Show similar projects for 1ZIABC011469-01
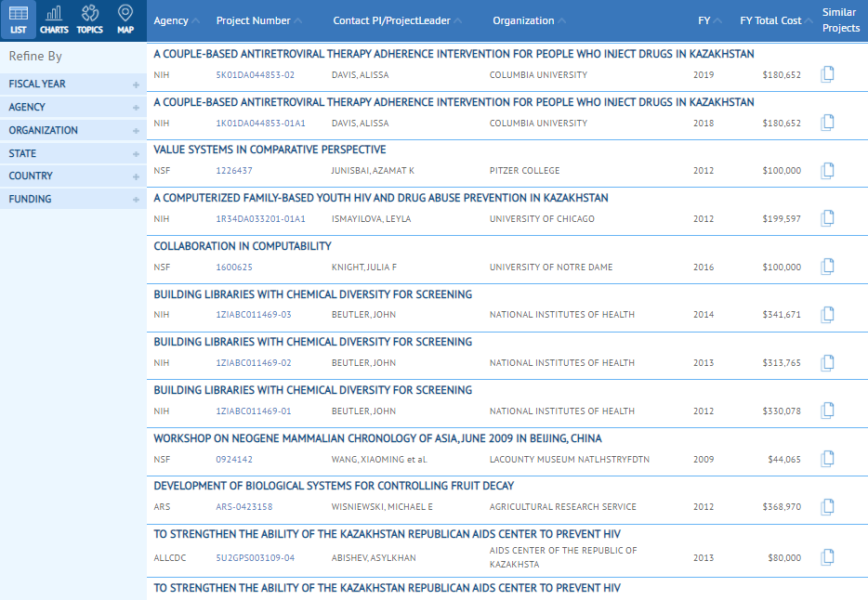The height and width of the screenshot is (600, 868). tap(827, 411)
